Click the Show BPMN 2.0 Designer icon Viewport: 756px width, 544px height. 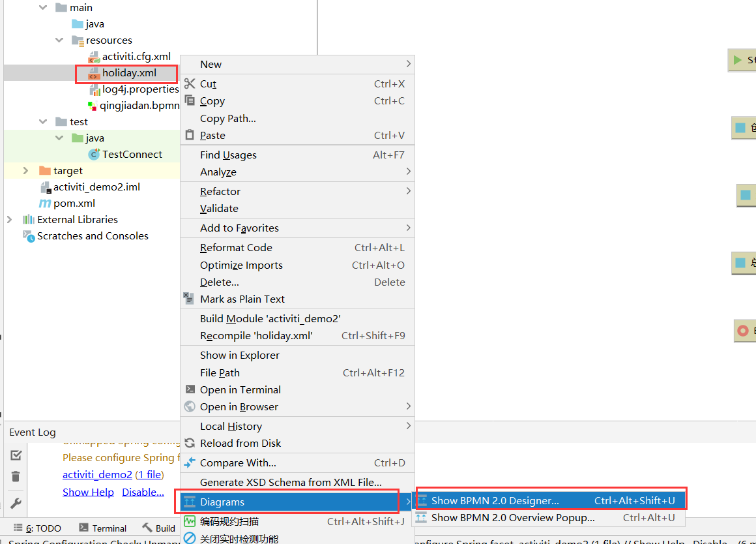[x=422, y=500]
